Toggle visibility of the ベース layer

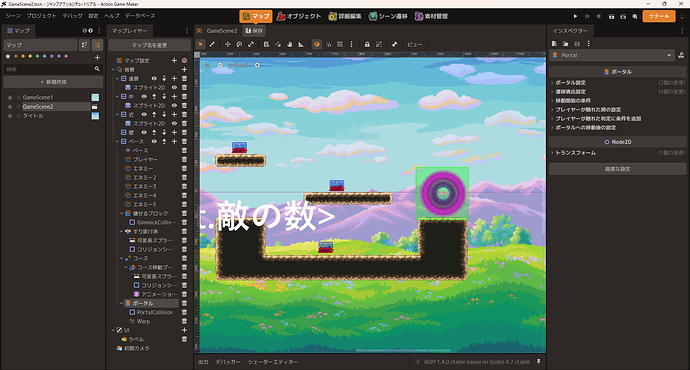pos(154,141)
